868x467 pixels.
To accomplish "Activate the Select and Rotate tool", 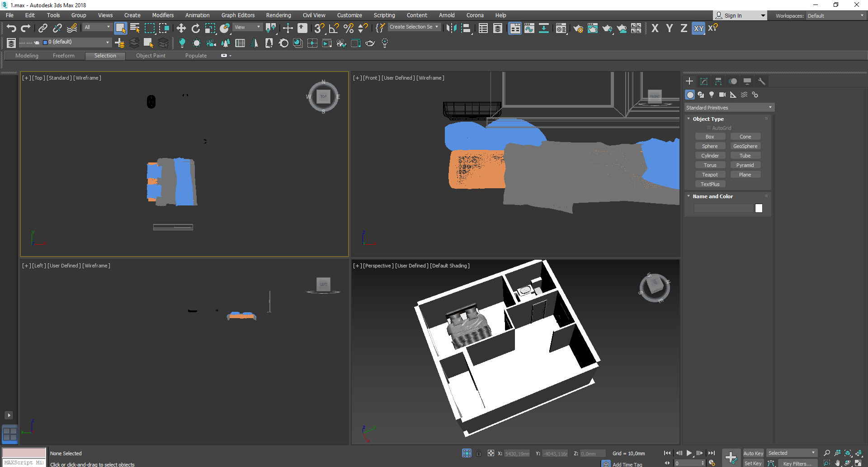I will tap(195, 29).
